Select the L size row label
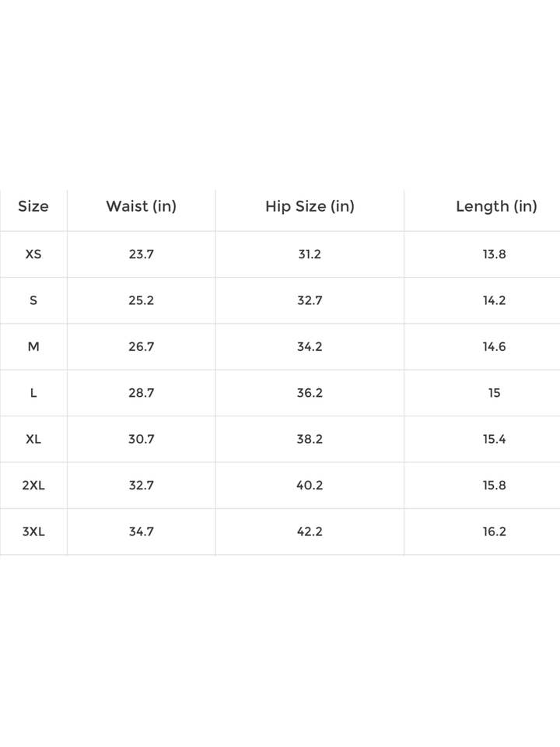 [x=33, y=392]
